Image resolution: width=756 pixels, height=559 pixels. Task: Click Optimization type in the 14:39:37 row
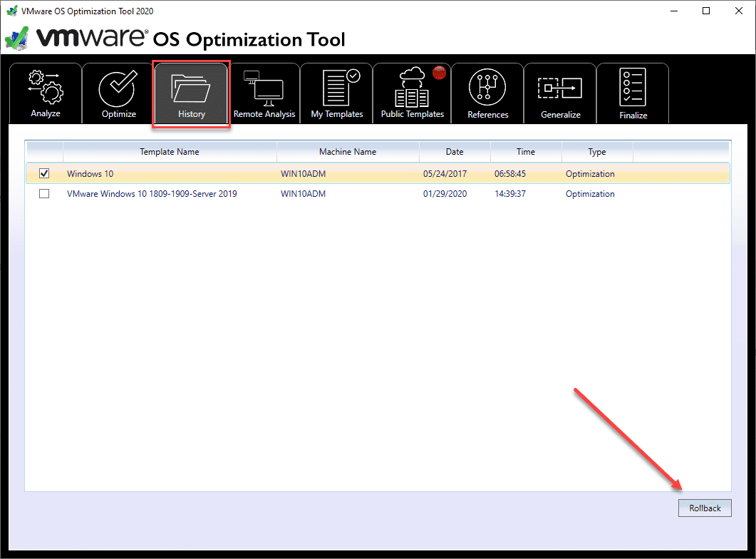click(x=590, y=193)
